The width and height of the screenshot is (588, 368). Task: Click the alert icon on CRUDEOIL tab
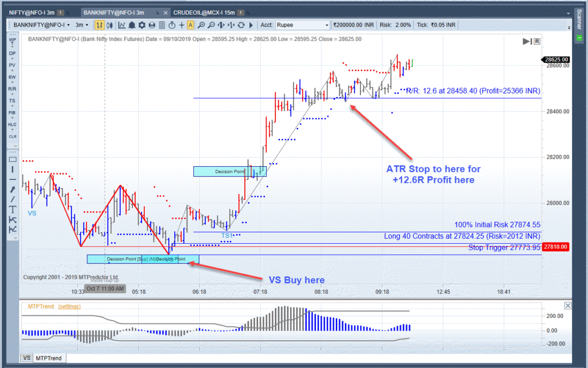pyautogui.click(x=241, y=13)
